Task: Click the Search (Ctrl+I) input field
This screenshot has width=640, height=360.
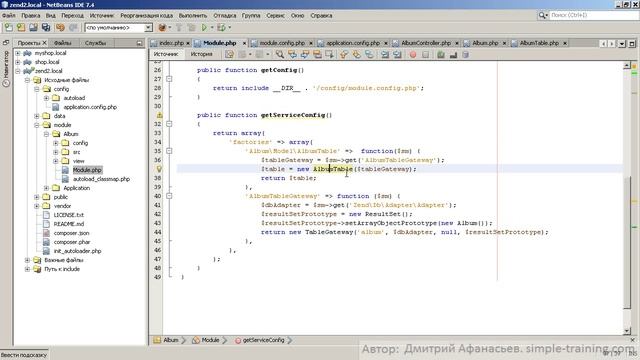Action: 594,15
